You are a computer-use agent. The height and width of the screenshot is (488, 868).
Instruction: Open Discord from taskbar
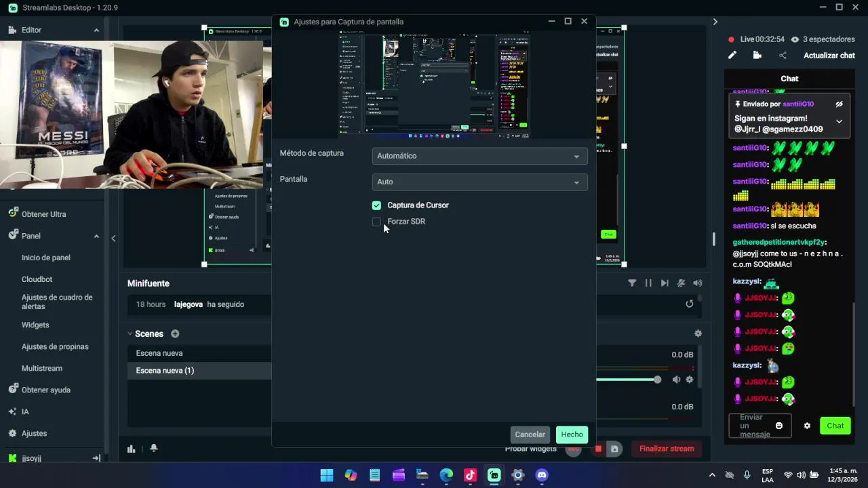[x=542, y=475]
